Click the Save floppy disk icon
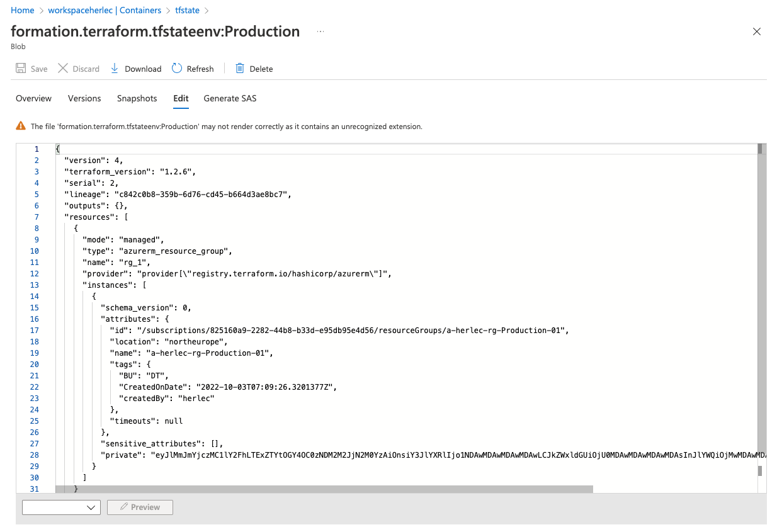The width and height of the screenshot is (777, 532). [x=21, y=69]
